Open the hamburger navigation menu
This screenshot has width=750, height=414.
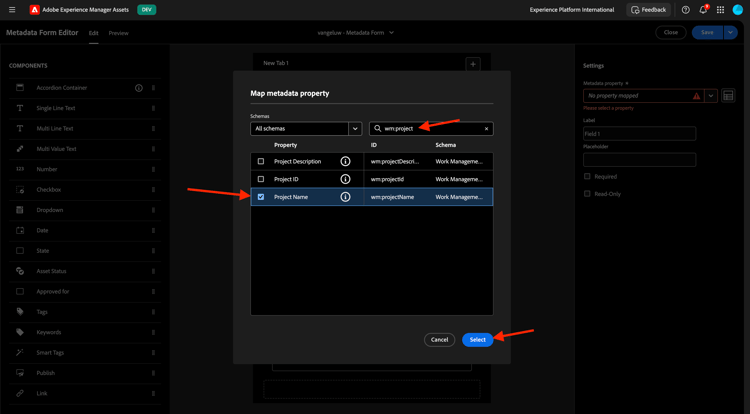pos(12,10)
